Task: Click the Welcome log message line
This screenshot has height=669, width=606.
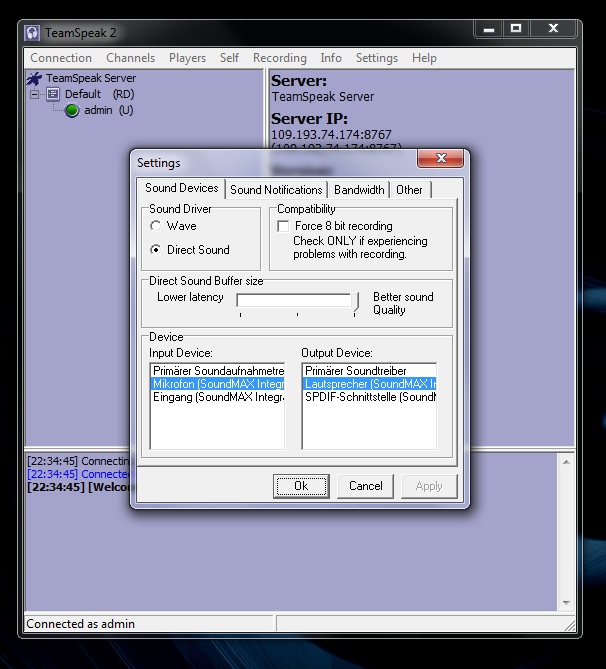Action: [78, 487]
